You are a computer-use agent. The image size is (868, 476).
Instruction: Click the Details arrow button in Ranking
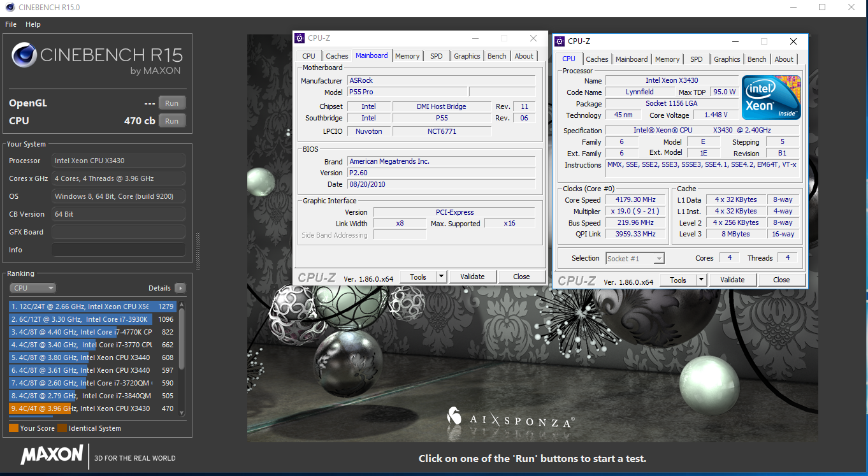(x=180, y=288)
